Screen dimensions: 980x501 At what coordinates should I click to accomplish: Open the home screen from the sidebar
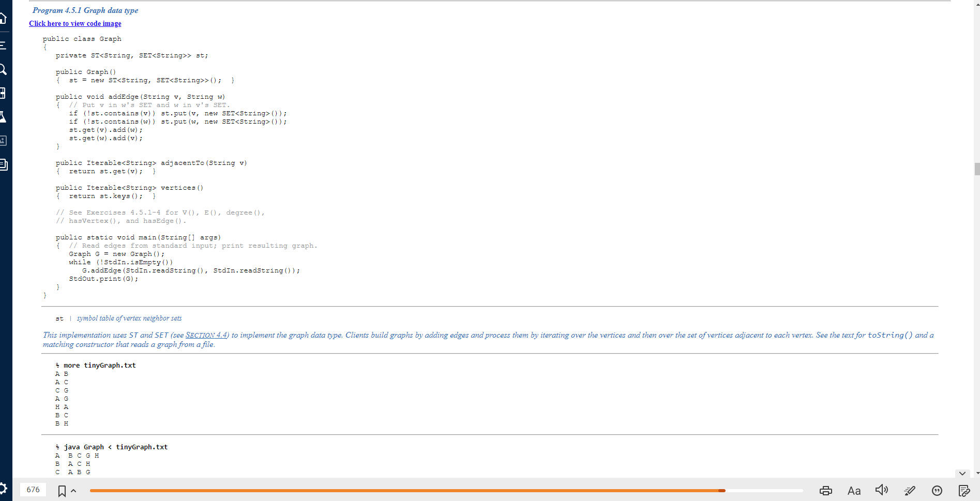coord(4,18)
